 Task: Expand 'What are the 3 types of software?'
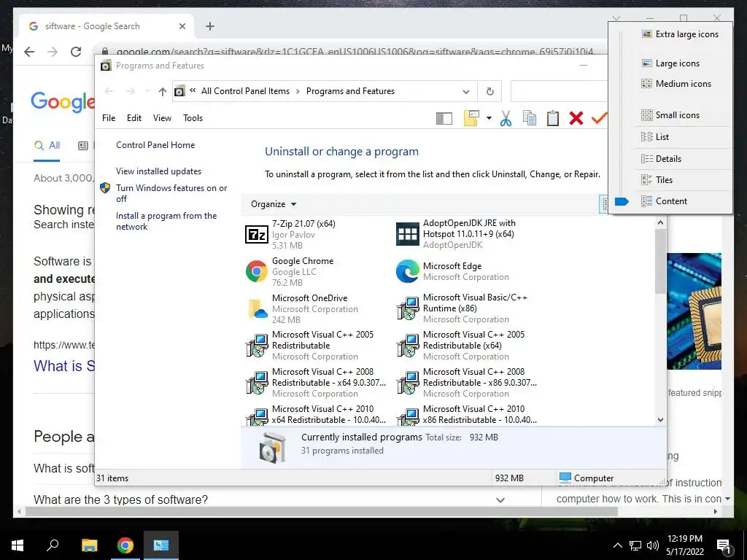500,500
